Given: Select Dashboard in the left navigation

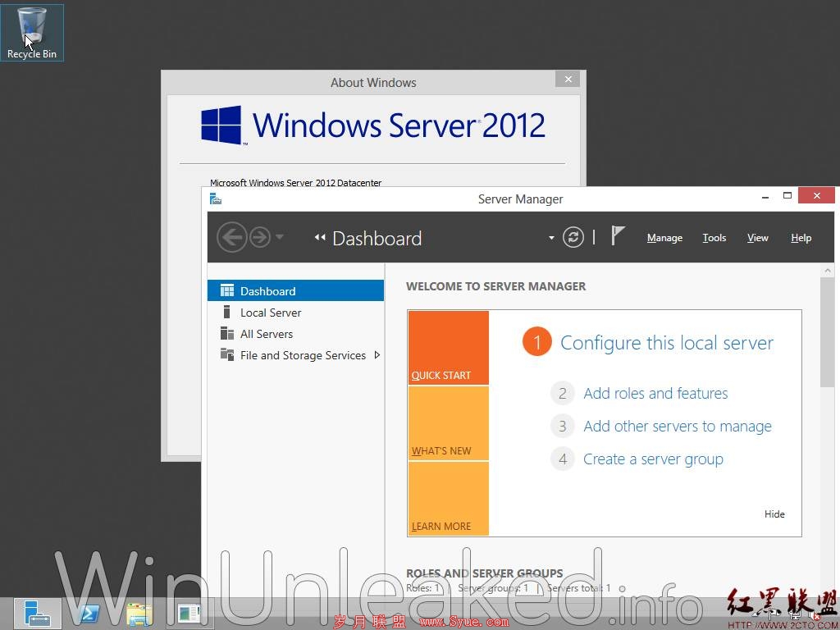Looking at the screenshot, I should coord(295,291).
